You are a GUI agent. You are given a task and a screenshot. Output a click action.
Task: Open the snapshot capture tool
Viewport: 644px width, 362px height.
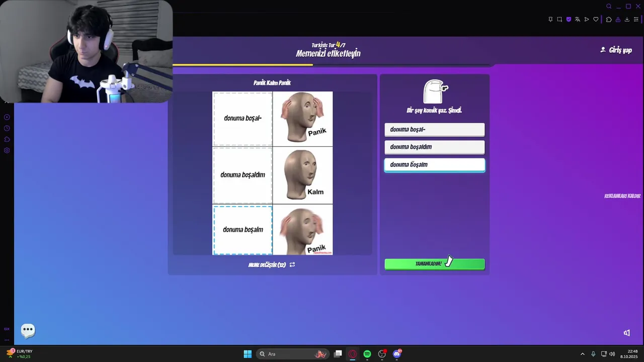click(559, 20)
